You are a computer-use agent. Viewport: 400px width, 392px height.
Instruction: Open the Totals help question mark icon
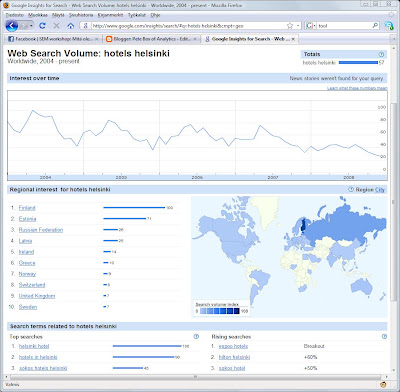coord(381,54)
